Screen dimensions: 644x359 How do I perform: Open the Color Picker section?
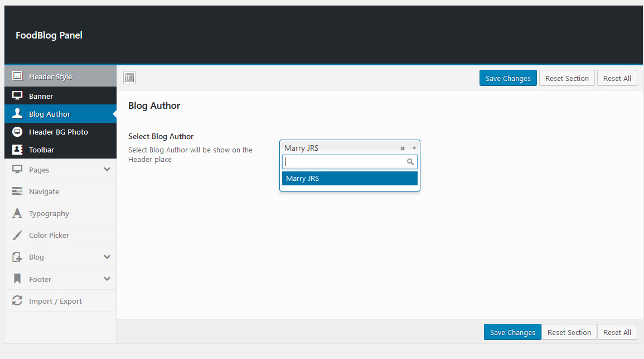[60, 235]
